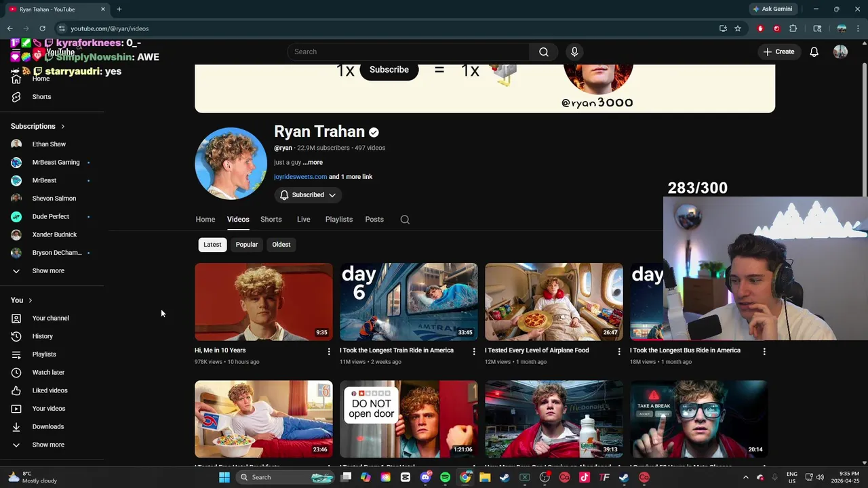Image resolution: width=868 pixels, height=488 pixels.
Task: Search within channel magnifier icon
Action: pyautogui.click(x=405, y=220)
